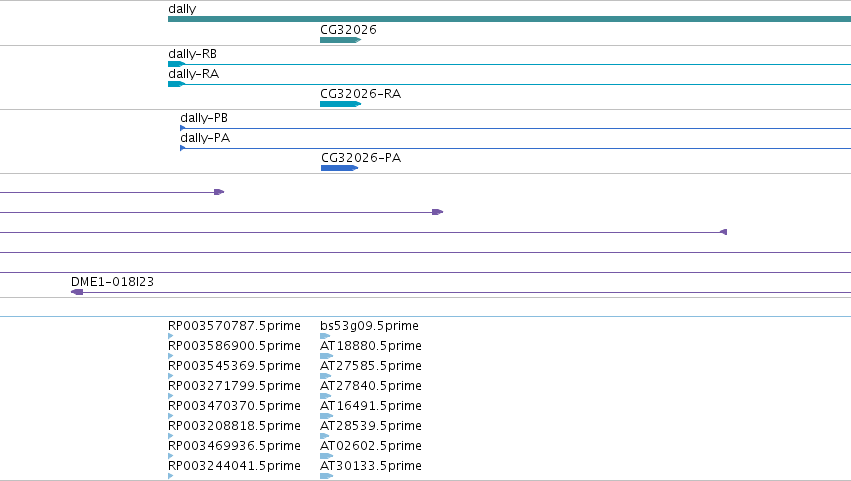Viewport: 851px width, 481px height.
Task: Click the CG32026-PA protein bar
Action: (339, 168)
